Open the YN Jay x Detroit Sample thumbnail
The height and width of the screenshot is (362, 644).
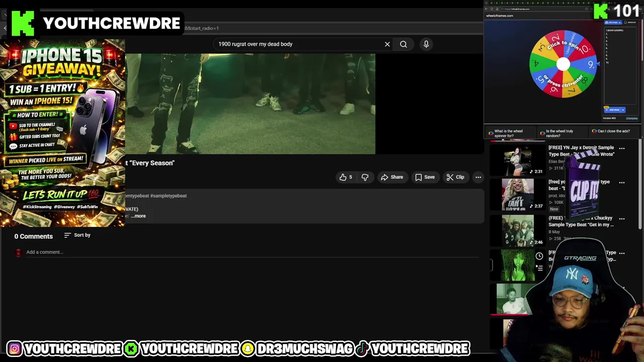pyautogui.click(x=518, y=160)
